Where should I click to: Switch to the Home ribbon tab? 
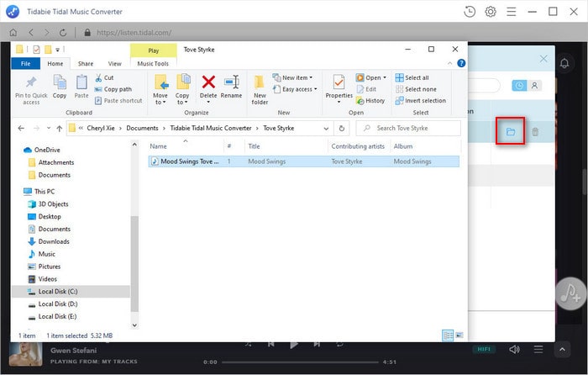[55, 63]
